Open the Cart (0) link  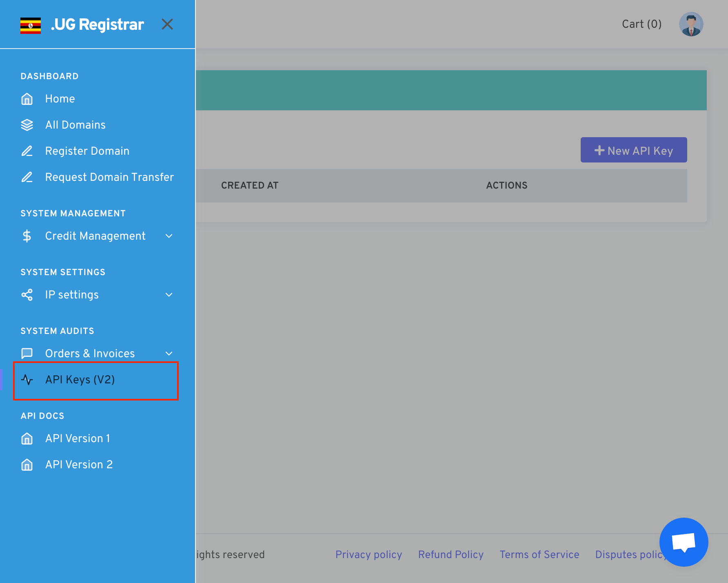[641, 24]
